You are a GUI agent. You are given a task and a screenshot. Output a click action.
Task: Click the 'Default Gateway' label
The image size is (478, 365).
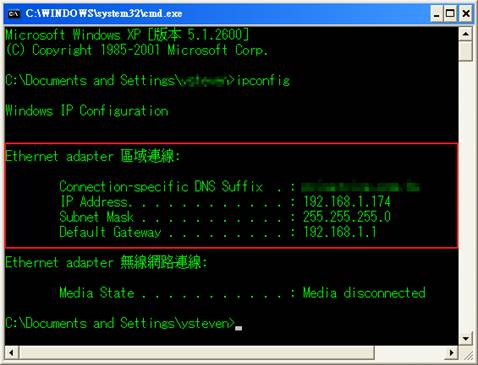tap(110, 232)
